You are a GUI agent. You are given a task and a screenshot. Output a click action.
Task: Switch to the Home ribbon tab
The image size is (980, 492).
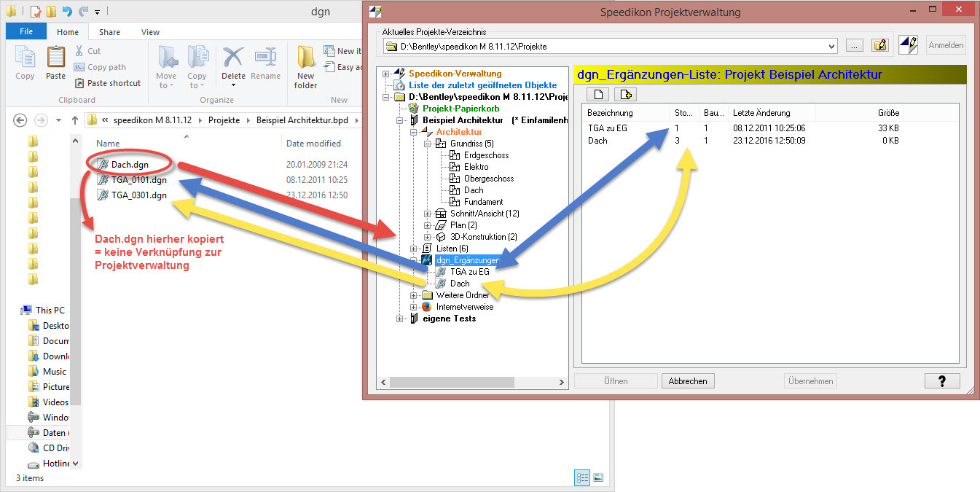coord(68,32)
